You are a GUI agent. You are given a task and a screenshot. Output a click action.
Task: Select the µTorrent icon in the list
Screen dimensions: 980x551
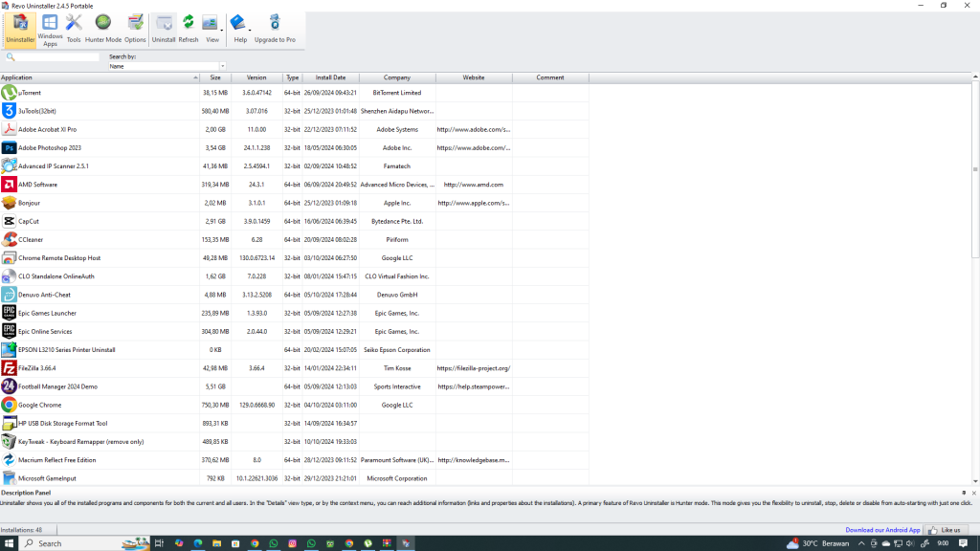pos(9,93)
